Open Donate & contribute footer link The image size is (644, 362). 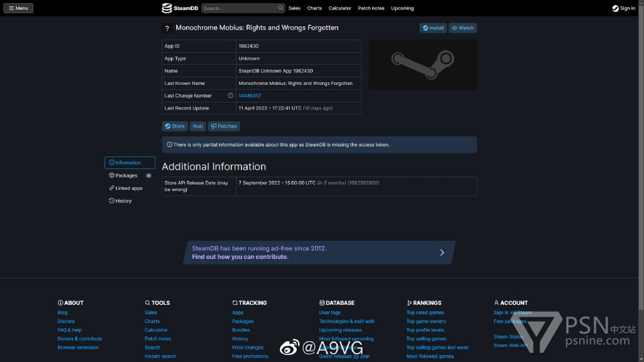80,339
